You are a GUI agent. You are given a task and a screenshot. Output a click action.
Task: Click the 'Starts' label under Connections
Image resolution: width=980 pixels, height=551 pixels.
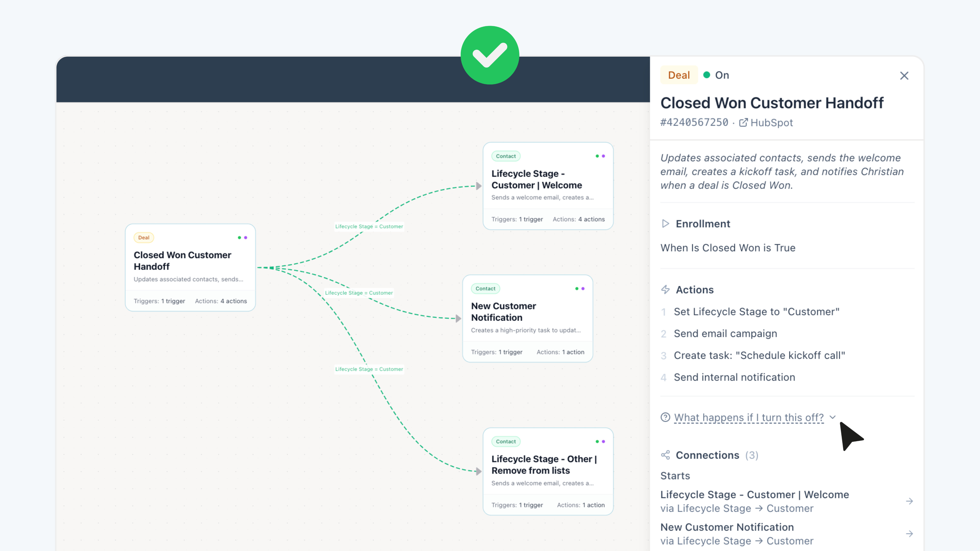pos(675,476)
